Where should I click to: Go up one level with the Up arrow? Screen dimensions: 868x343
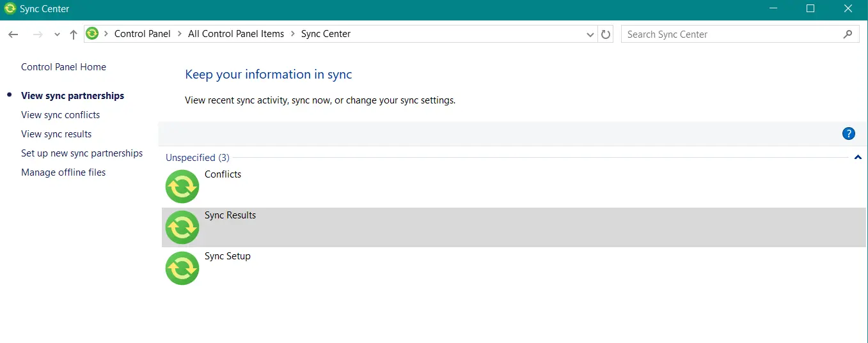click(74, 34)
